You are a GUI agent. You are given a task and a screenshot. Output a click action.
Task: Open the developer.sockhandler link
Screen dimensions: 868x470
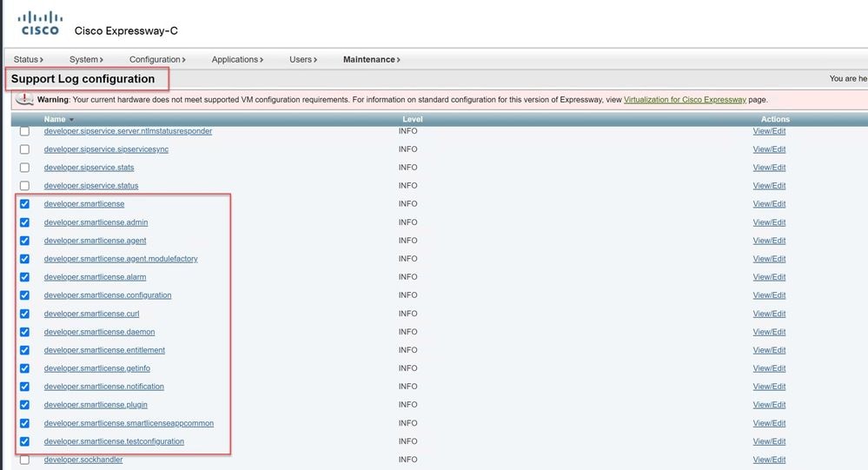(83, 460)
